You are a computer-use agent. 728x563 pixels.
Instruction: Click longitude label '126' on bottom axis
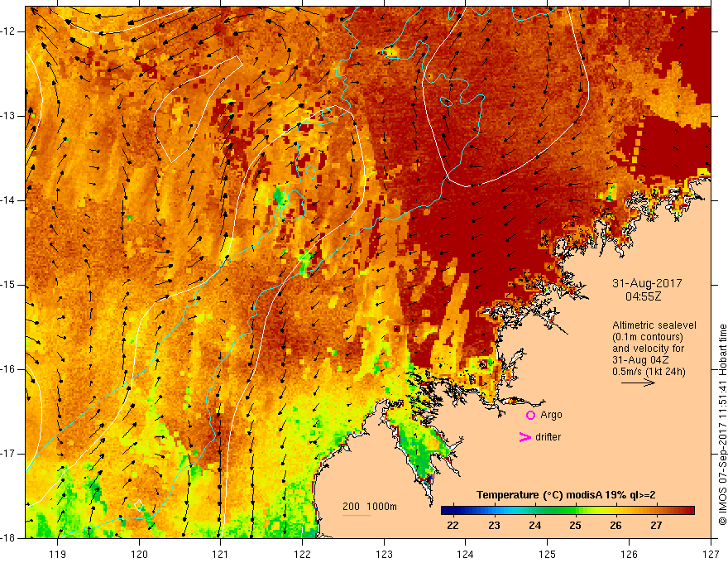coord(629,554)
